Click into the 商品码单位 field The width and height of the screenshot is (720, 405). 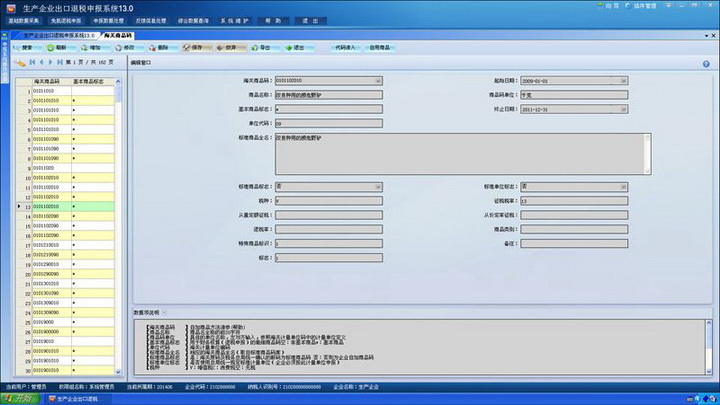point(574,95)
